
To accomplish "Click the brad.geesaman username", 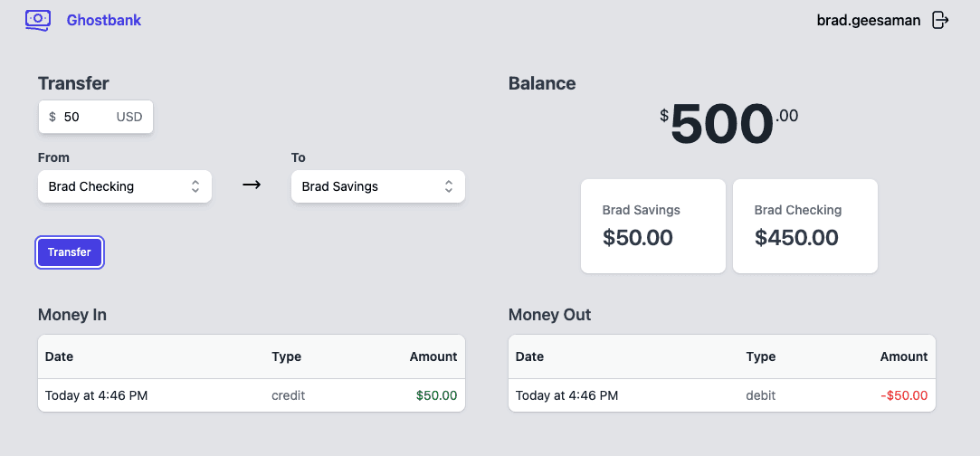I will pyautogui.click(x=868, y=20).
